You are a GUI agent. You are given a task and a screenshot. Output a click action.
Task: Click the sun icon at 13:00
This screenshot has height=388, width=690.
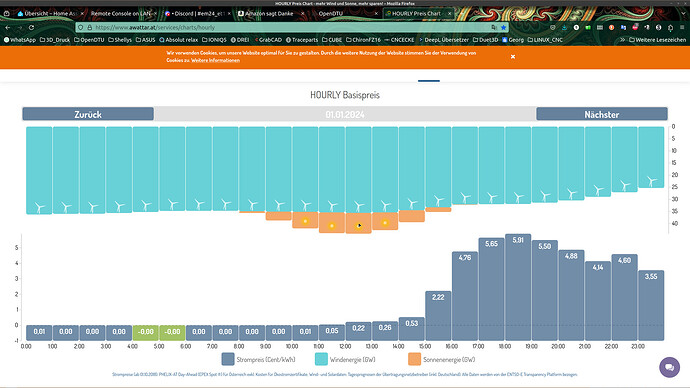[x=385, y=223]
